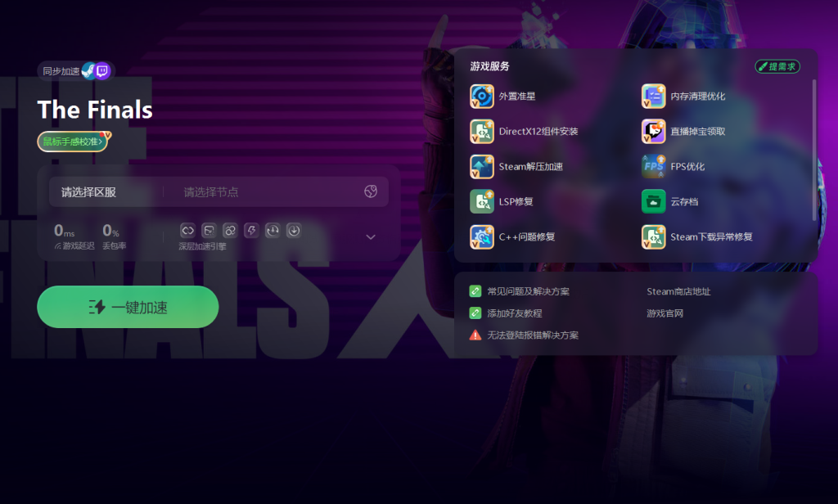Click the 0ms 游戏延迟 latency readout
838x504 pixels.
74,236
